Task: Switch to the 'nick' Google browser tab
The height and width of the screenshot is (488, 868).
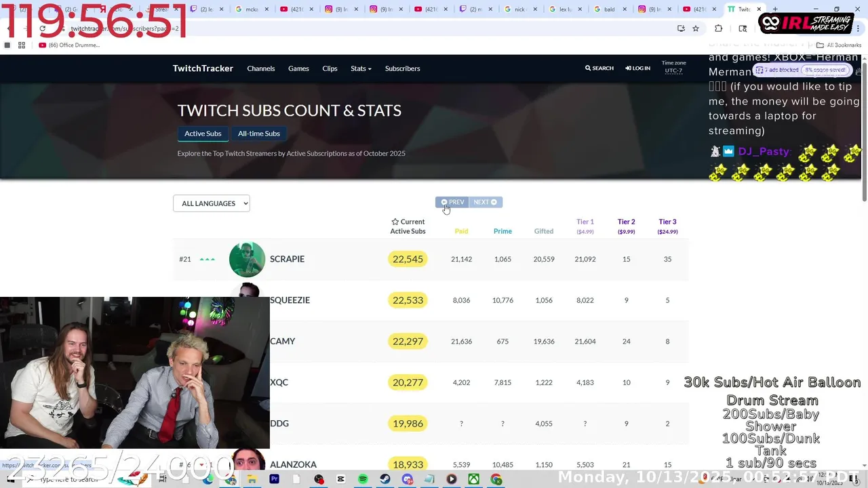Action: click(522, 9)
